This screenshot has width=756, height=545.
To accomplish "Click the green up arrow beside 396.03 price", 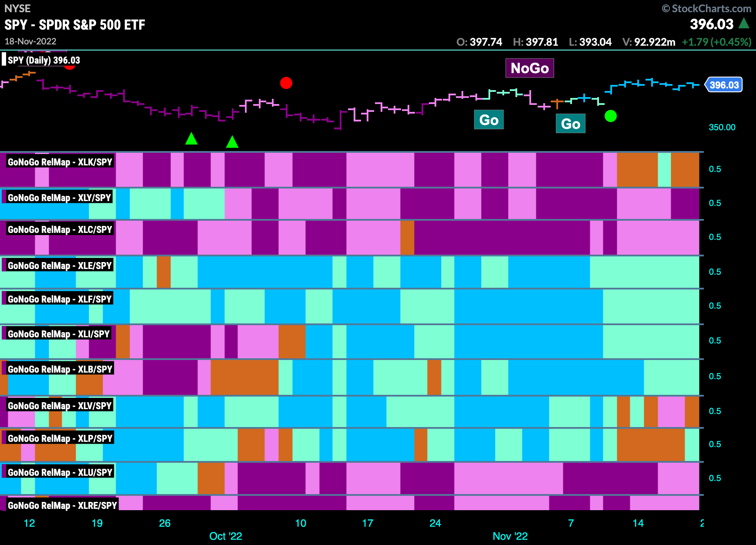I will pyautogui.click(x=744, y=23).
